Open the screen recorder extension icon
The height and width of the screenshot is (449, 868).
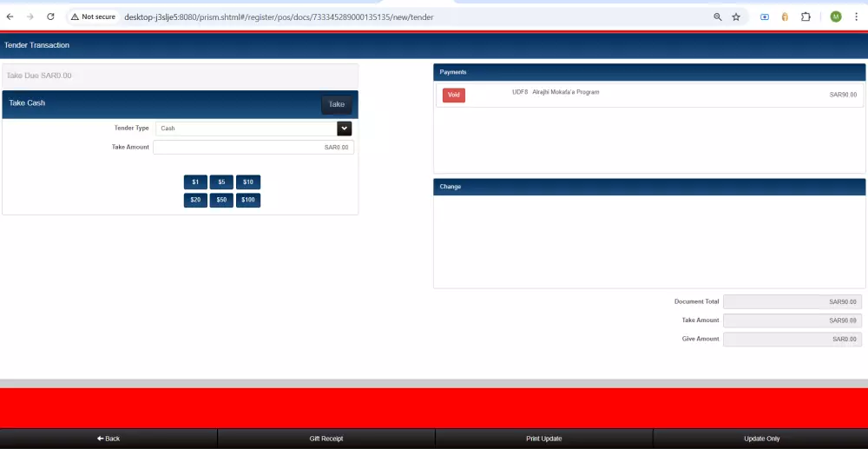765,17
